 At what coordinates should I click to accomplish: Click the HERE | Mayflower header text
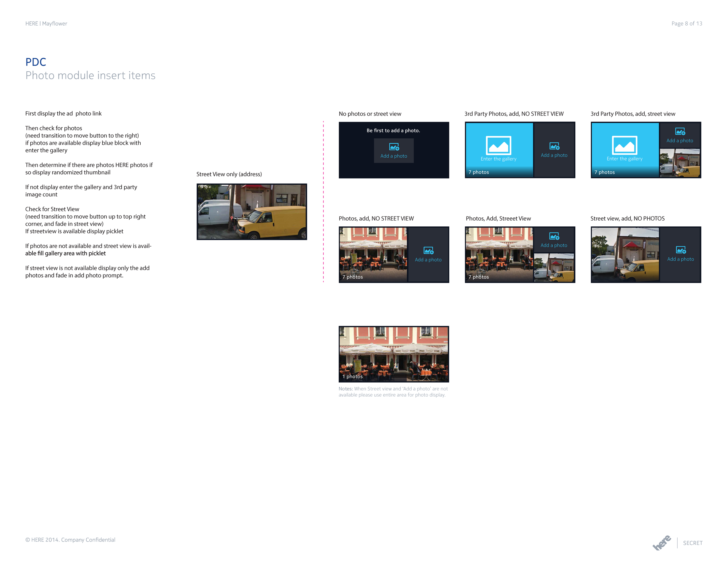point(46,23)
